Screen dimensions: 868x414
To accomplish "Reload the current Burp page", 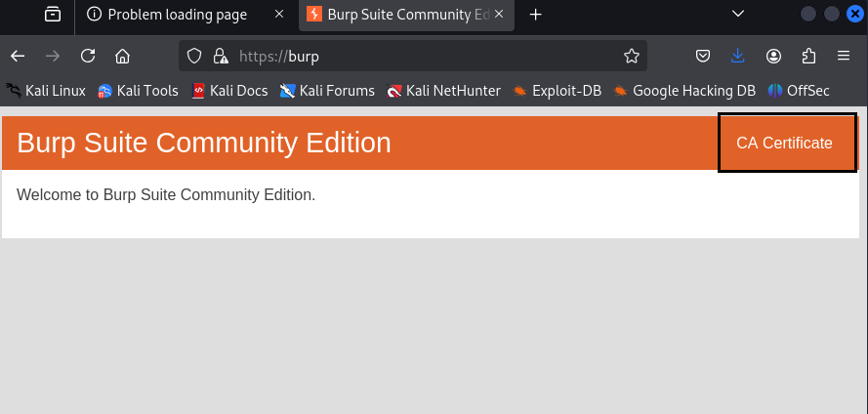I will click(x=88, y=56).
